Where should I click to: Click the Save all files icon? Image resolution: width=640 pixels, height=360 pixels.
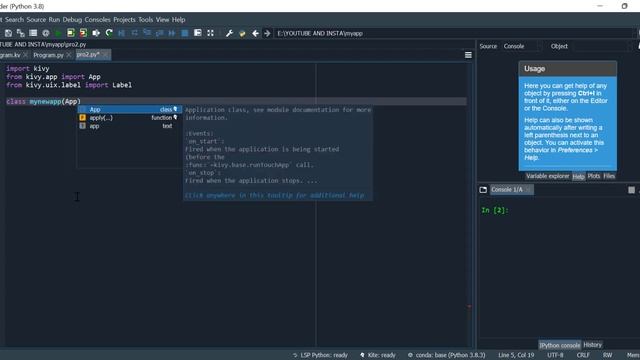tap(20, 33)
